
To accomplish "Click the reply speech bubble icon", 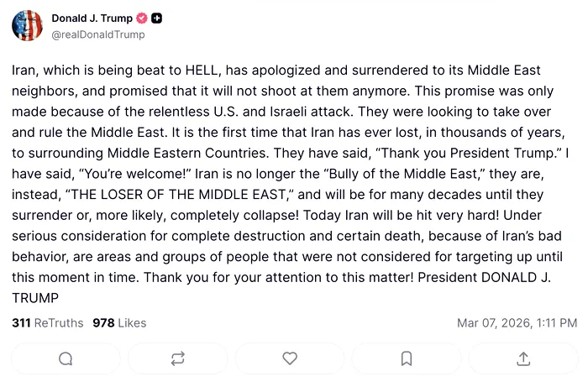I will coord(66,358).
